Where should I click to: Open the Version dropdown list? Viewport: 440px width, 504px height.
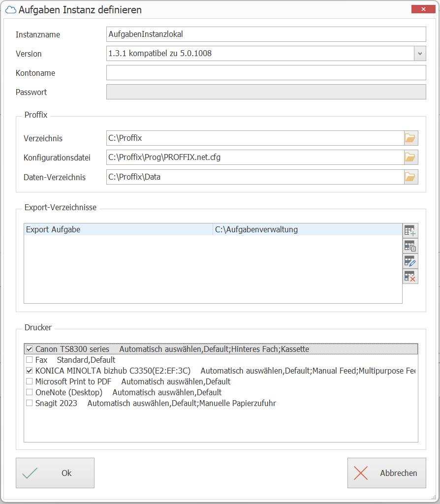[x=420, y=54]
